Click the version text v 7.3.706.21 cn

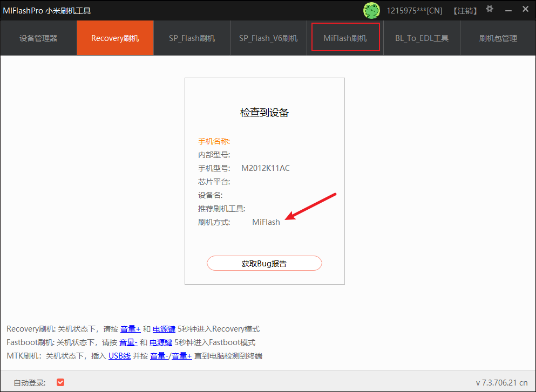pyautogui.click(x=502, y=383)
